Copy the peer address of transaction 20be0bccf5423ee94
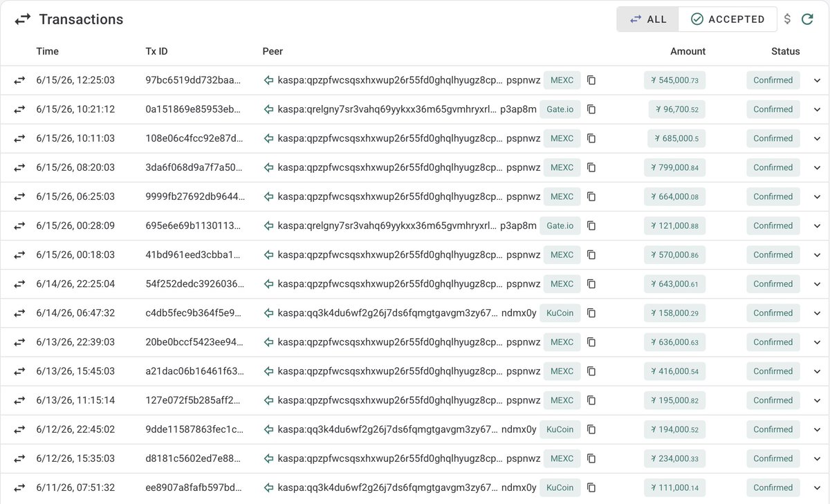830x504 pixels. pyautogui.click(x=591, y=342)
